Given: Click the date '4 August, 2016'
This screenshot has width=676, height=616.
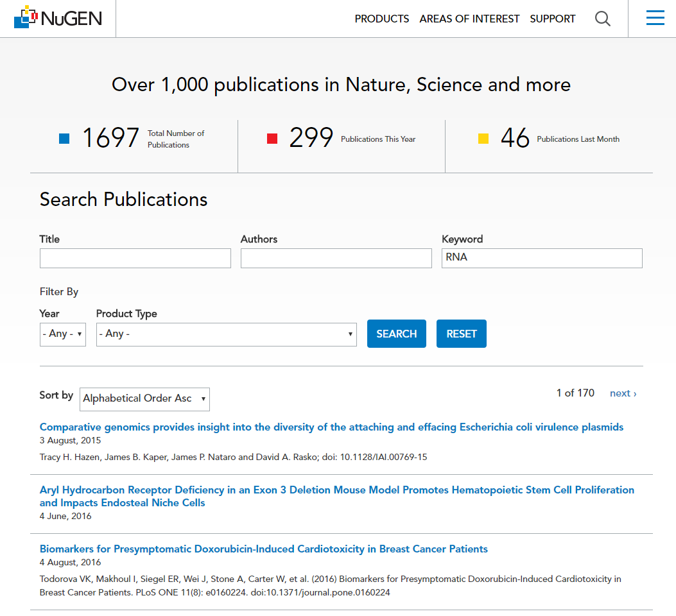Looking at the screenshot, I should (x=70, y=563).
